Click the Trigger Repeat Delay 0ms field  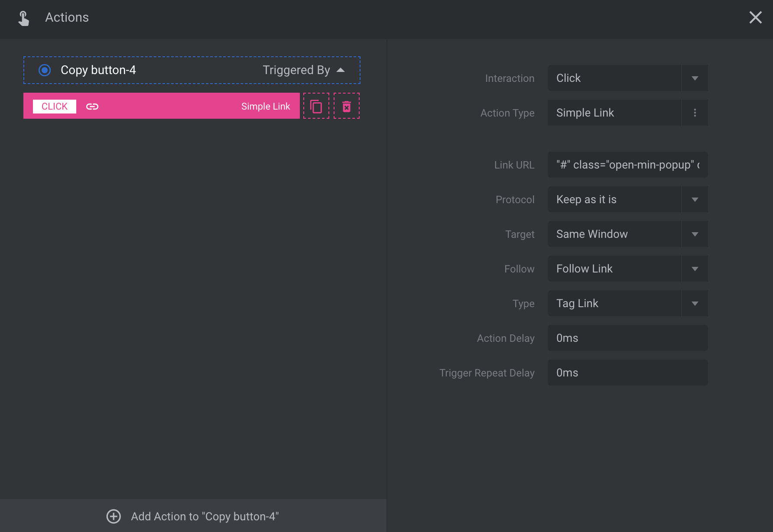[x=628, y=373]
